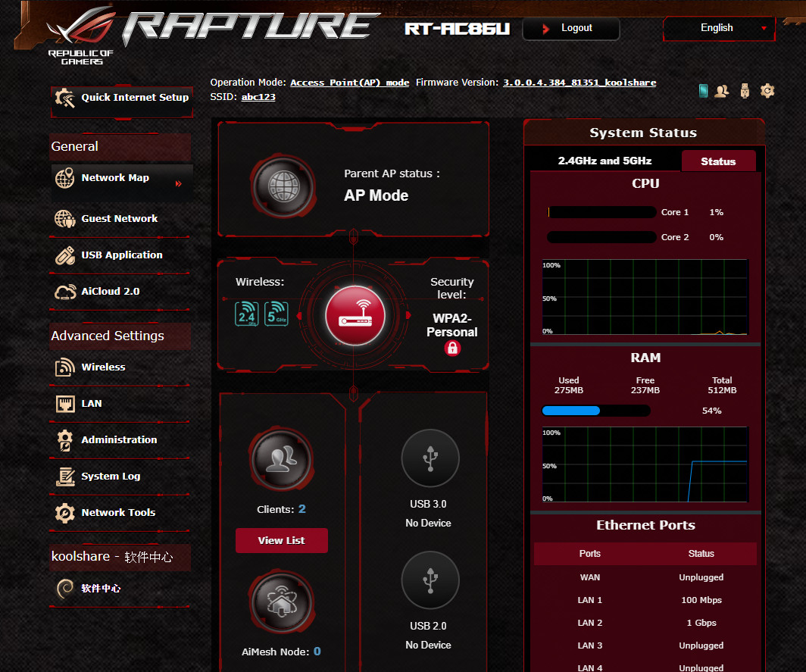The height and width of the screenshot is (672, 806).
Task: Click the USB 2.0 port icon
Action: point(430,580)
